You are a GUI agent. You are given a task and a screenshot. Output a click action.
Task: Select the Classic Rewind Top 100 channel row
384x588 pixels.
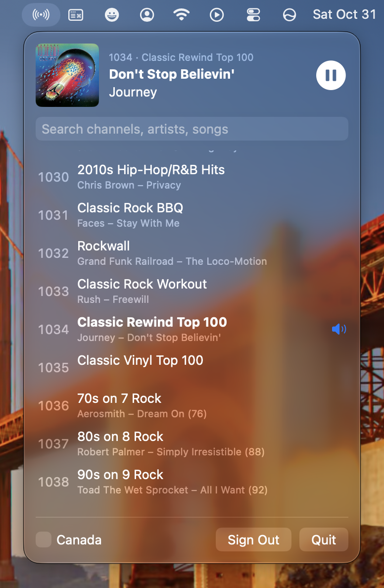192,329
